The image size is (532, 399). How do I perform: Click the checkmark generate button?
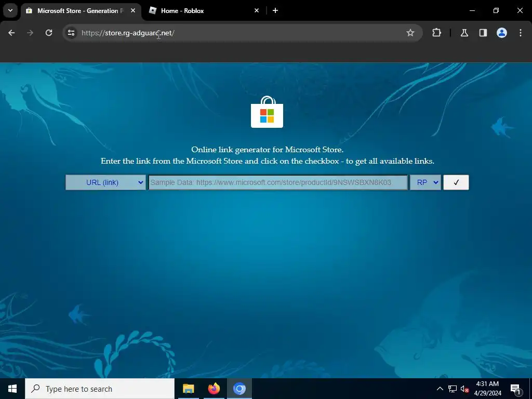pyautogui.click(x=456, y=182)
